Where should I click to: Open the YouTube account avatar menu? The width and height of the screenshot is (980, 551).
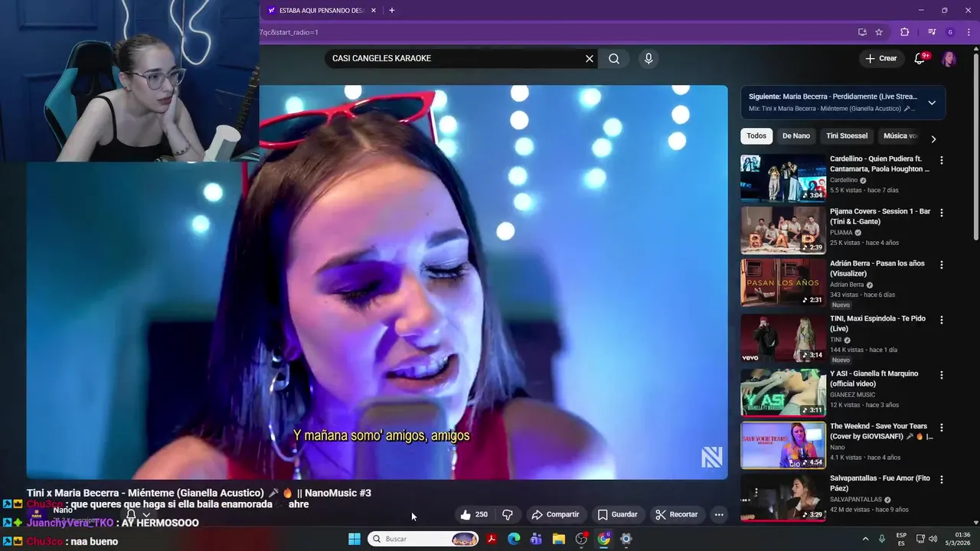click(x=949, y=59)
